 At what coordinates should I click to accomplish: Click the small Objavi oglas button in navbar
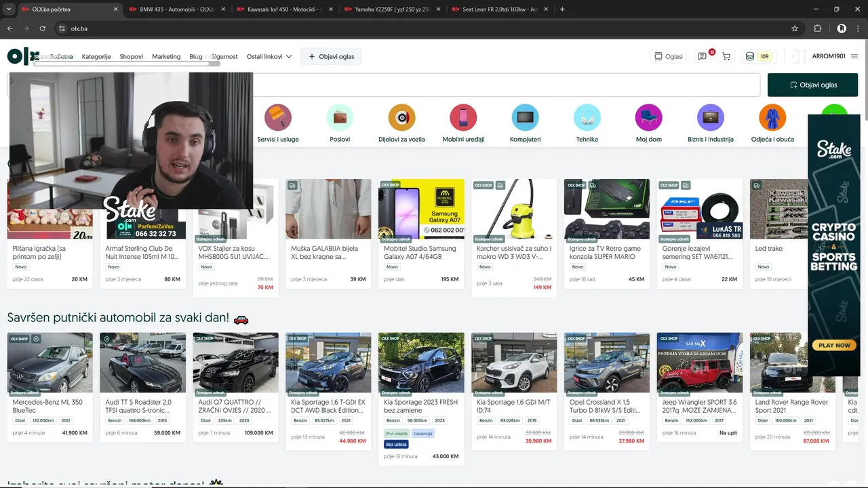coord(331,57)
